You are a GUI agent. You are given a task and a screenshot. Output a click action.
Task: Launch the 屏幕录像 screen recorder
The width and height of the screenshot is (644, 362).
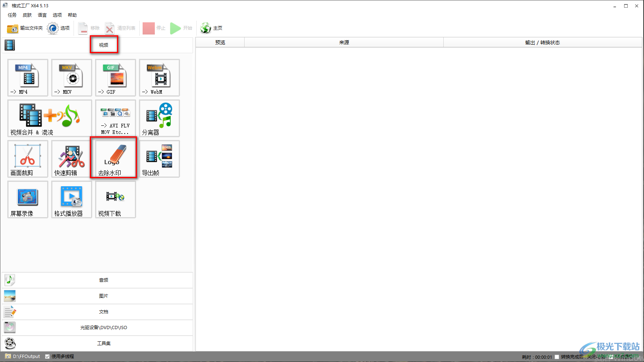coord(28,199)
